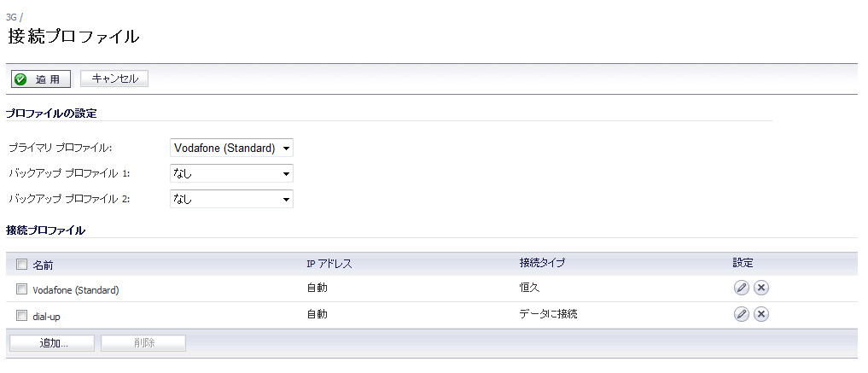Edit the dial-up profile pencil icon
Viewport: 868px width, 373px height.
741,314
